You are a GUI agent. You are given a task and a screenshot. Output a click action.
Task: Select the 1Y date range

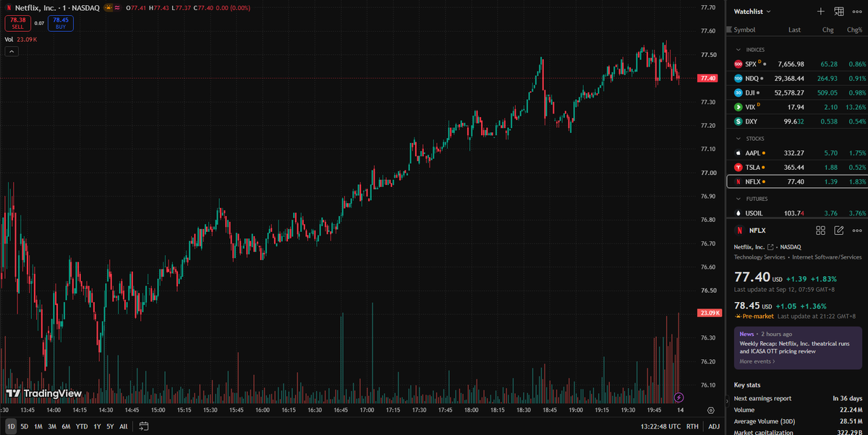pyautogui.click(x=97, y=426)
